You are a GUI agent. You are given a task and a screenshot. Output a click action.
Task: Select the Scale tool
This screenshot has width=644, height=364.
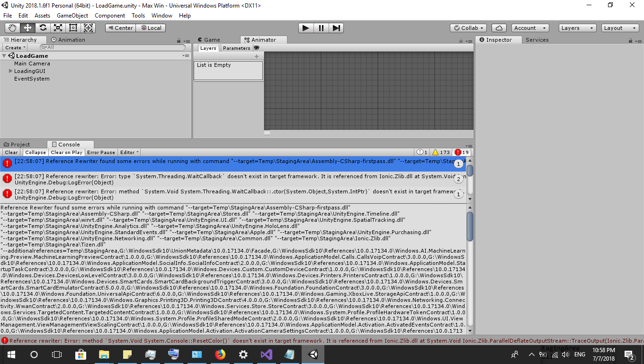pos(58,28)
